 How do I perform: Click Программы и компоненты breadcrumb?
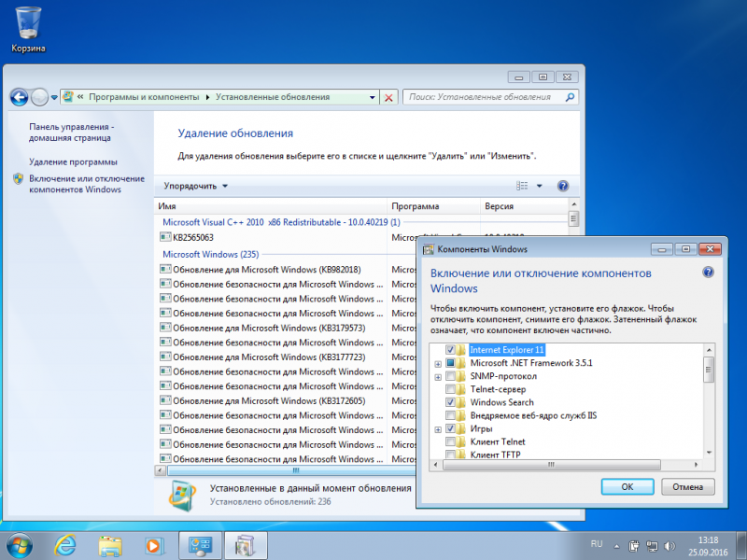coord(144,97)
